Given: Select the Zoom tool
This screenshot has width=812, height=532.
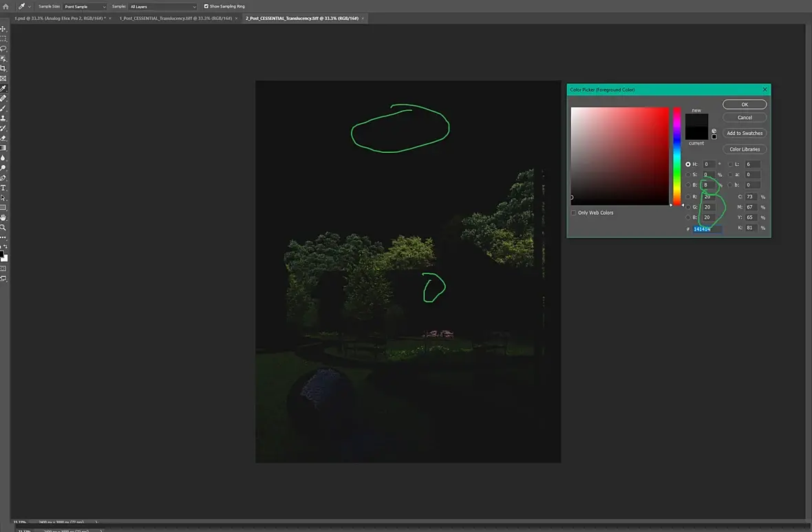Looking at the screenshot, I should pos(3,227).
